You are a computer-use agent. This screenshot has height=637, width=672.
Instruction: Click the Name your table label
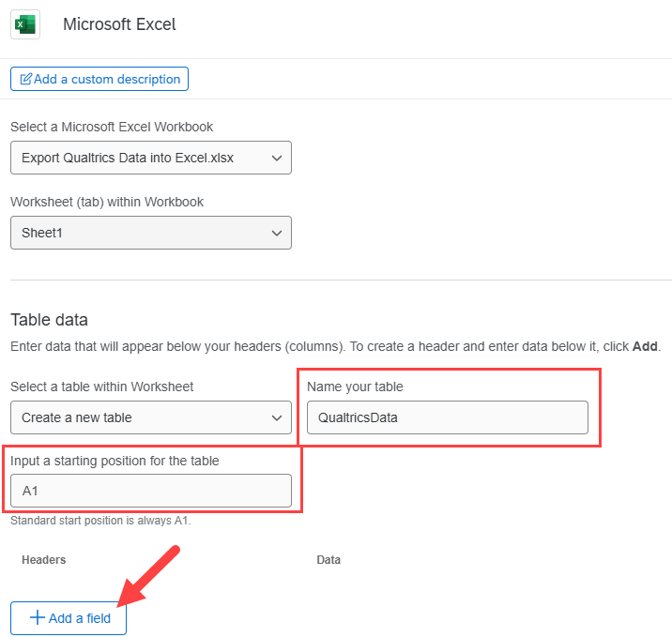tap(356, 387)
